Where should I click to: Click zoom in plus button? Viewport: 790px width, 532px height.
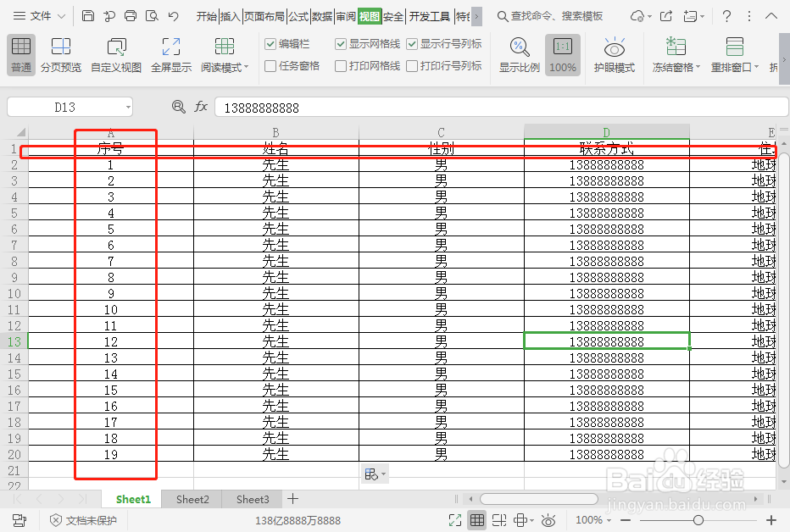pos(771,520)
